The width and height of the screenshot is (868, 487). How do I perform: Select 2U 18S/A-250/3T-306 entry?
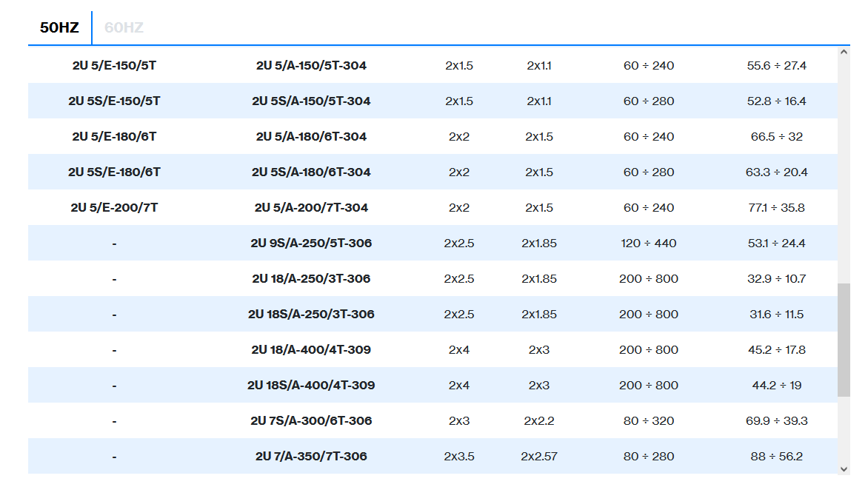311,314
